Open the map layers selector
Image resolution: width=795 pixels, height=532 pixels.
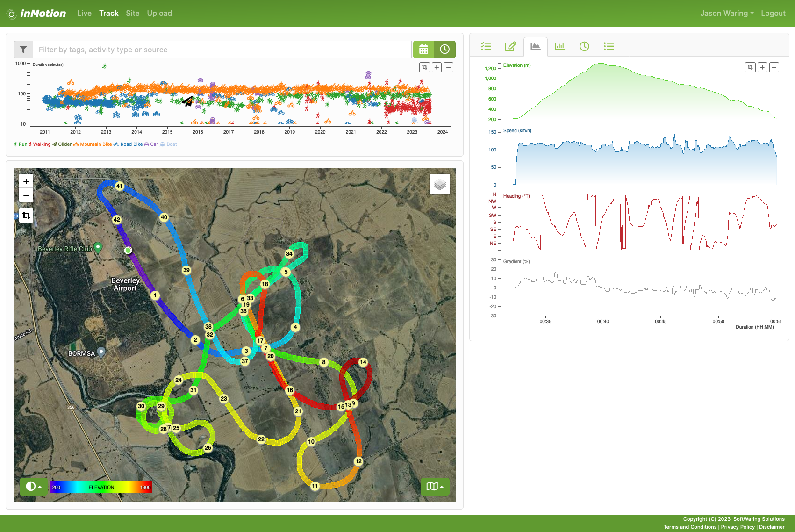coord(439,185)
